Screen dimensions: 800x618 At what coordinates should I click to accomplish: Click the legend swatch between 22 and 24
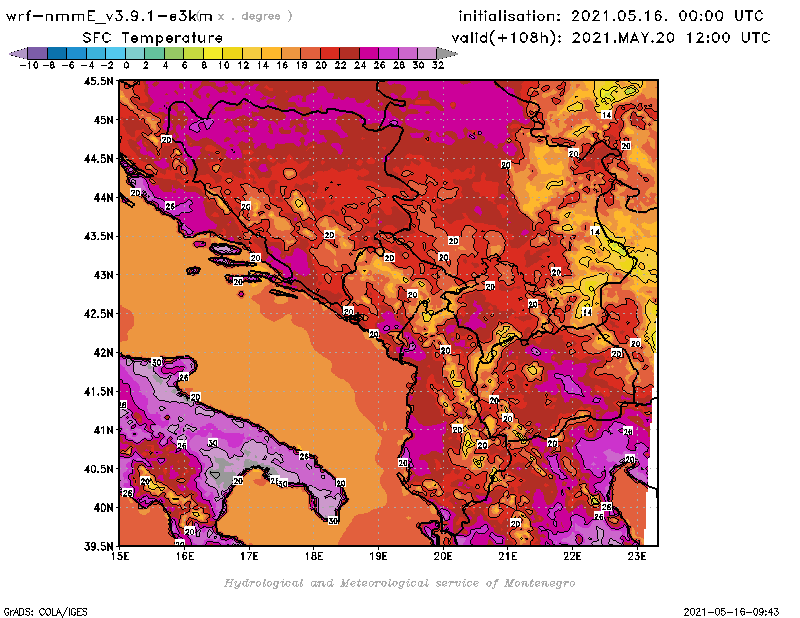(349, 53)
